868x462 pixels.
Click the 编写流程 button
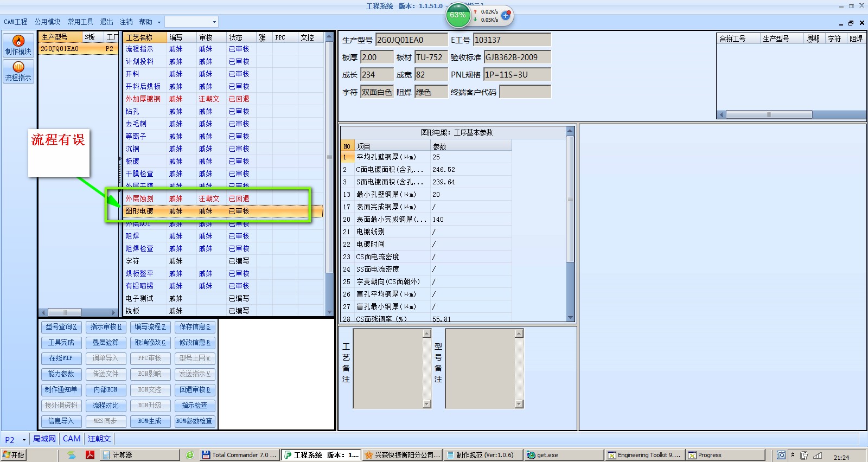click(x=150, y=327)
